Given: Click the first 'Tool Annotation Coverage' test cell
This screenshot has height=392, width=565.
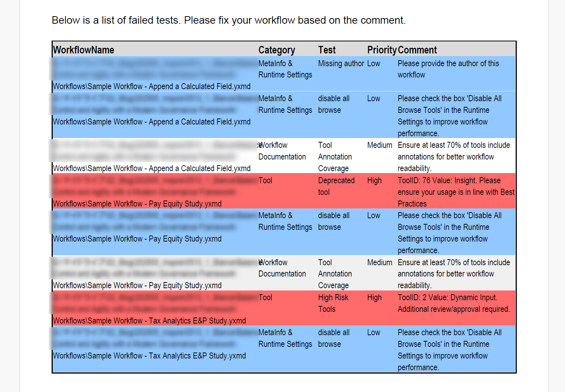Looking at the screenshot, I should tap(335, 157).
